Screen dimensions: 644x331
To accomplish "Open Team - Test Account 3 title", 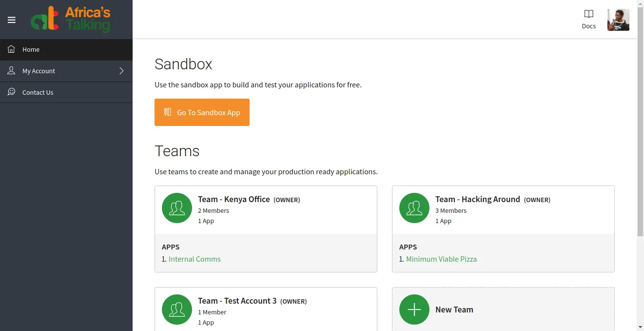I will coord(237,301).
